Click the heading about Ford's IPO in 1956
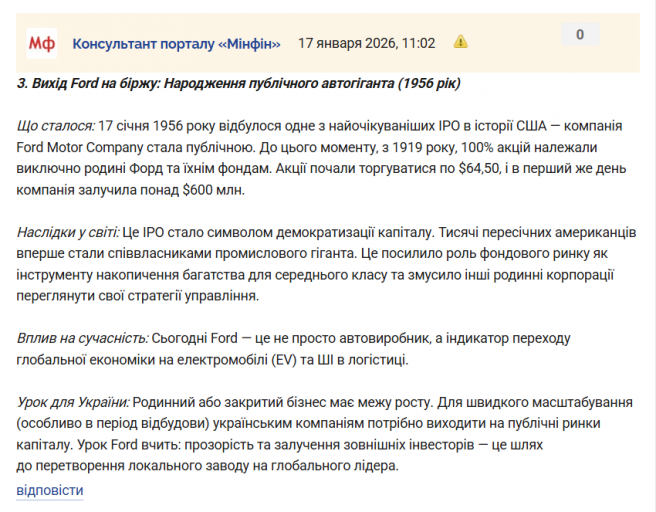Image resolution: width=656 pixels, height=512 pixels. tap(238, 83)
